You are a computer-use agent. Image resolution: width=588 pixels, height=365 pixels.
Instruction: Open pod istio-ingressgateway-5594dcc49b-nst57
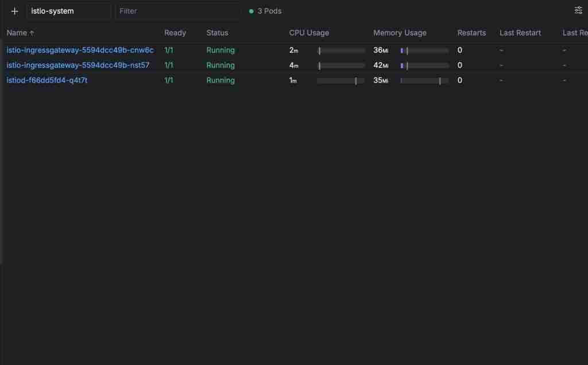(77, 65)
